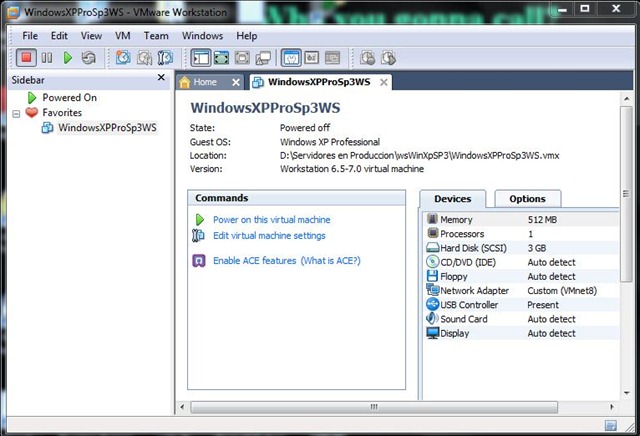Click the What is ACE? link
Image resolution: width=640 pixels, height=436 pixels.
331,260
